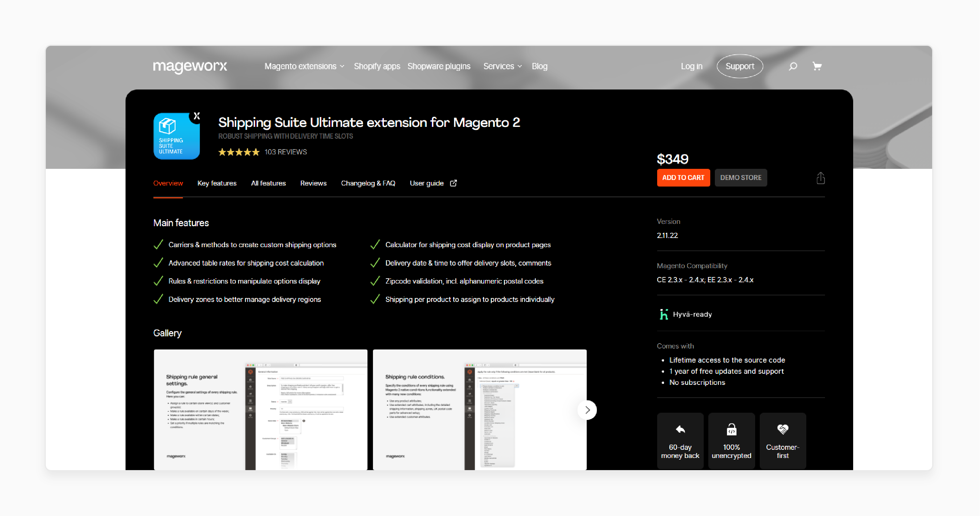Viewport: 980px width, 516px height.
Task: Open the User guide external link
Action: [431, 183]
